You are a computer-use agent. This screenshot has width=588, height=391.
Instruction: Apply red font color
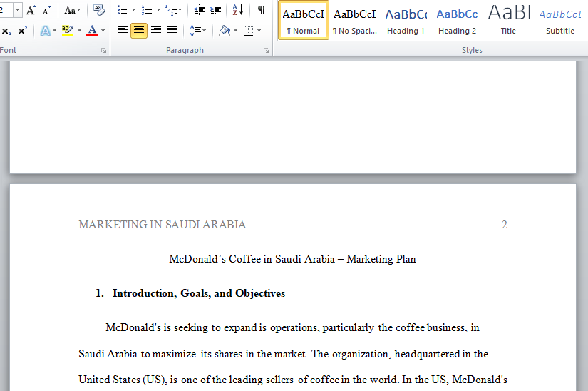tap(92, 31)
